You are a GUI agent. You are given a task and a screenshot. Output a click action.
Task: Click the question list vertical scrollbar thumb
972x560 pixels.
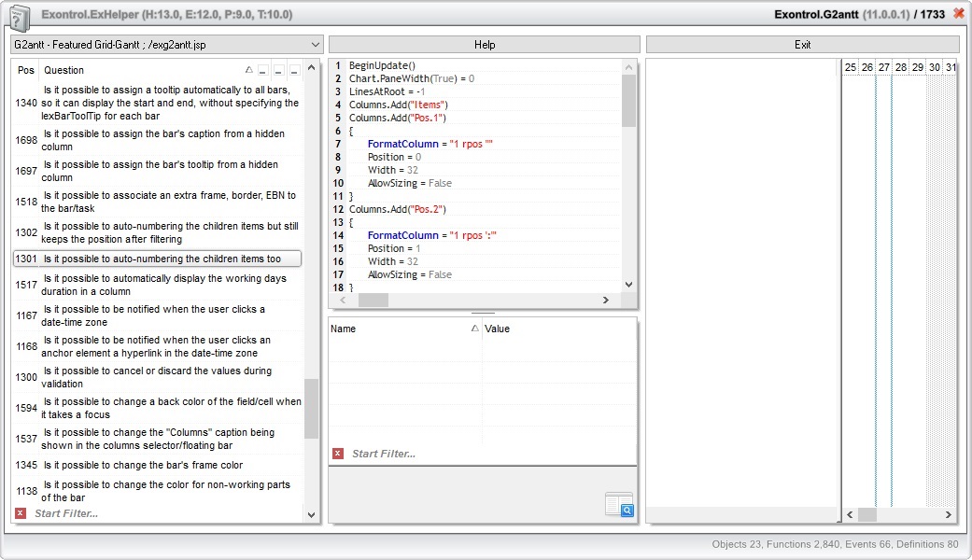[x=311, y=408]
